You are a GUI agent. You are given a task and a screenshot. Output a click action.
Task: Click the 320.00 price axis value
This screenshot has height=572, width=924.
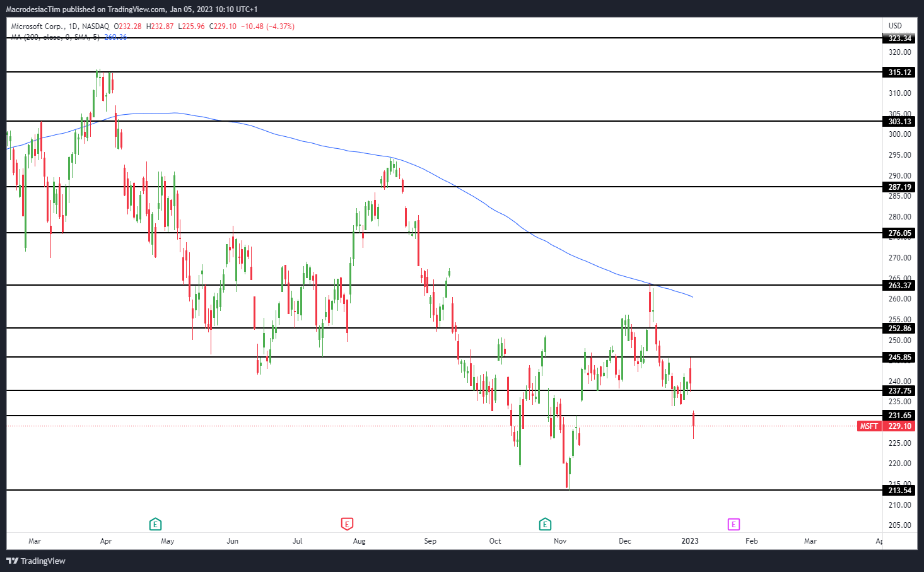(899, 52)
